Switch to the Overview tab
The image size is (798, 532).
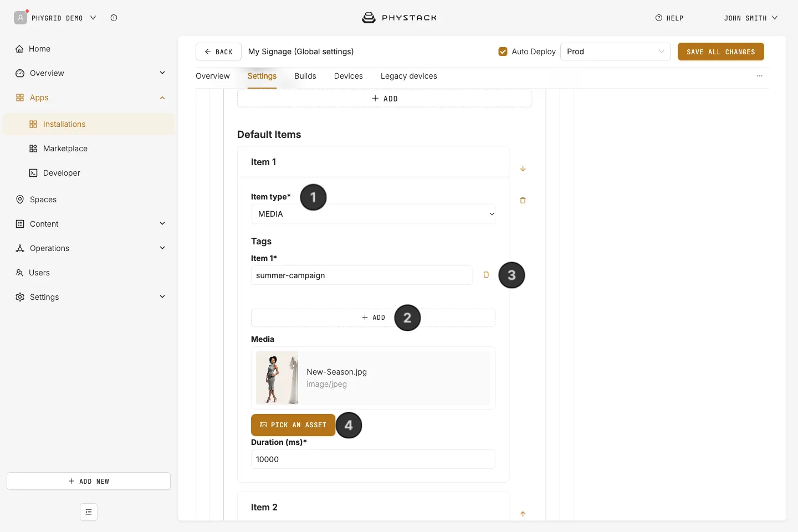tap(213, 76)
